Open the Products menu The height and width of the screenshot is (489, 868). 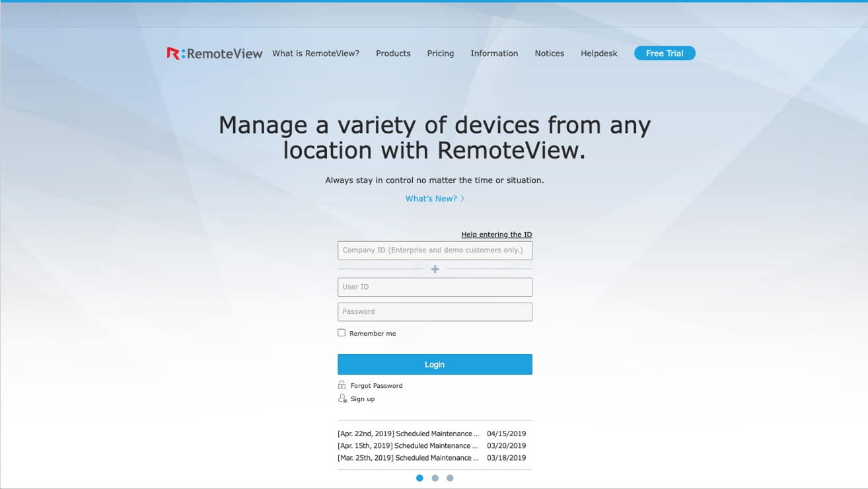(x=393, y=54)
